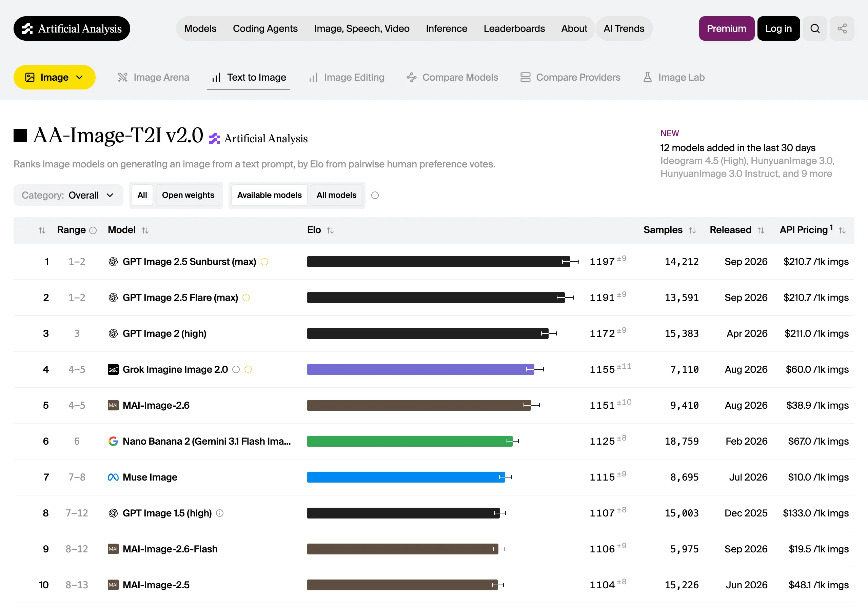Sort by the Samples column arrows

coord(692,230)
